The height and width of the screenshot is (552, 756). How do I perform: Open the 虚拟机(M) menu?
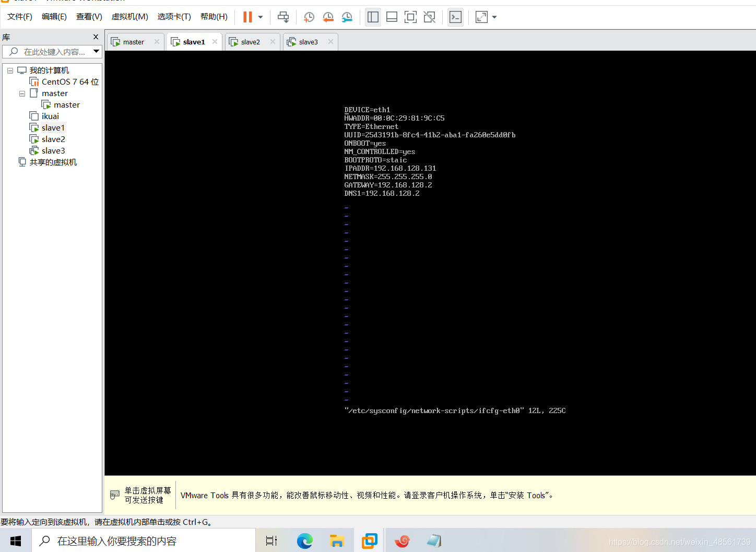pos(130,17)
